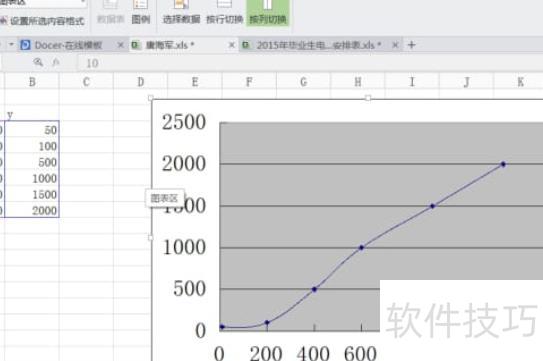Click y-axis label 2000
Image resolution: width=543 pixels, height=361 pixels.
click(x=184, y=164)
